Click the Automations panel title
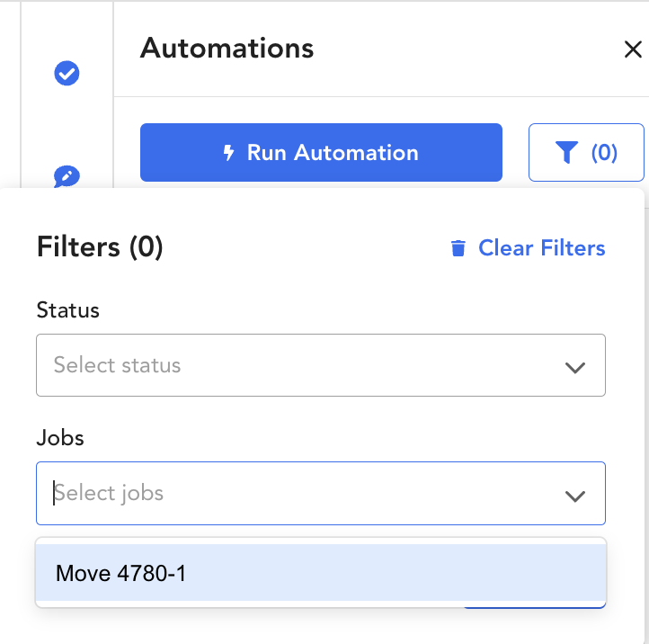This screenshot has height=644, width=649. [x=227, y=48]
